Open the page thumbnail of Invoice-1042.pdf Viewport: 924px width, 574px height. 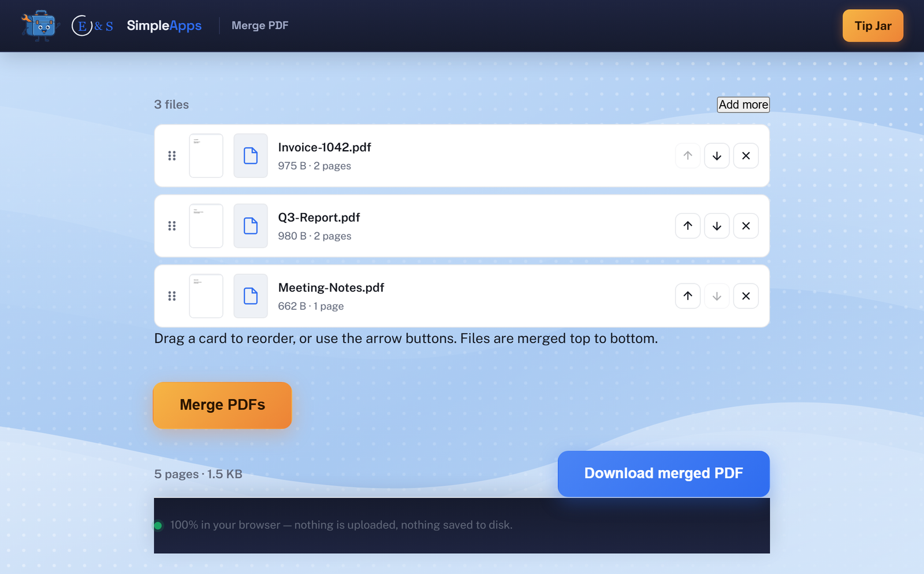(x=206, y=156)
